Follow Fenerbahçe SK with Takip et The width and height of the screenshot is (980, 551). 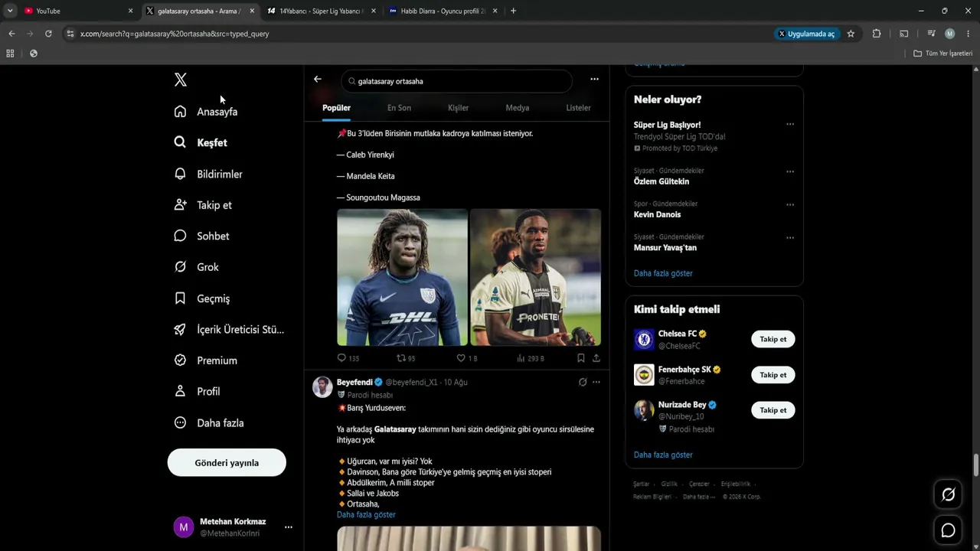[x=773, y=375]
